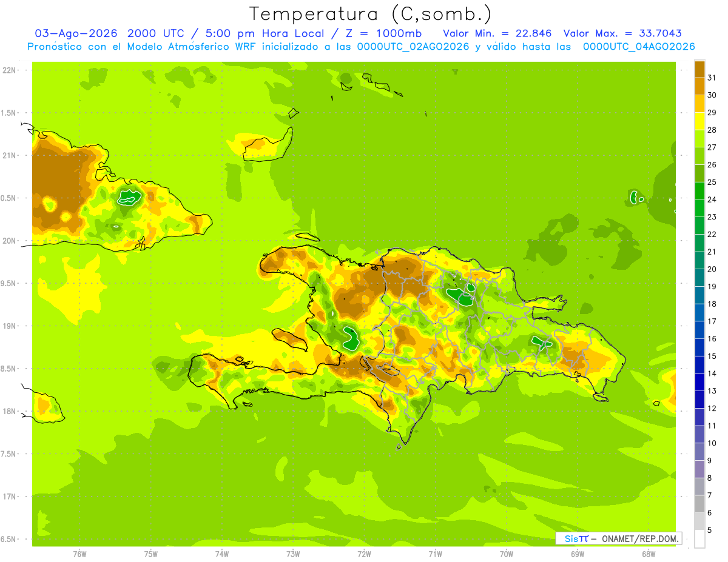
Task: Click the "74W" longitude label
Action: pos(222,554)
